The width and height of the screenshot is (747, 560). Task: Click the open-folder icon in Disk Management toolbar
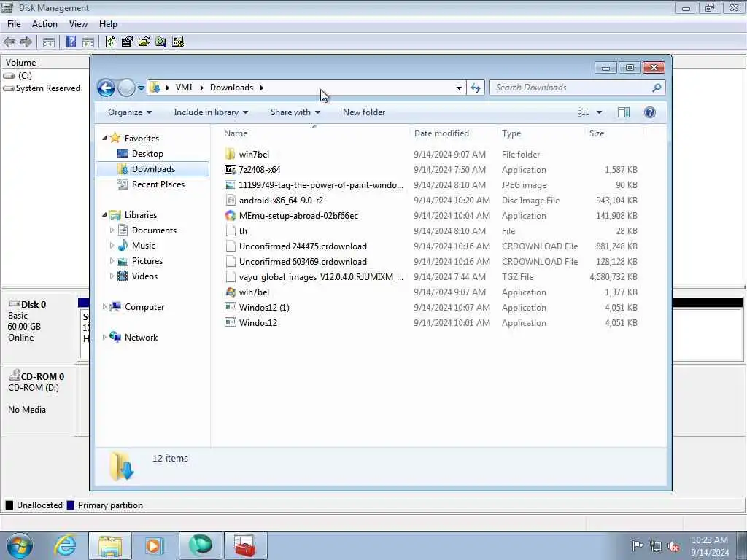click(144, 42)
